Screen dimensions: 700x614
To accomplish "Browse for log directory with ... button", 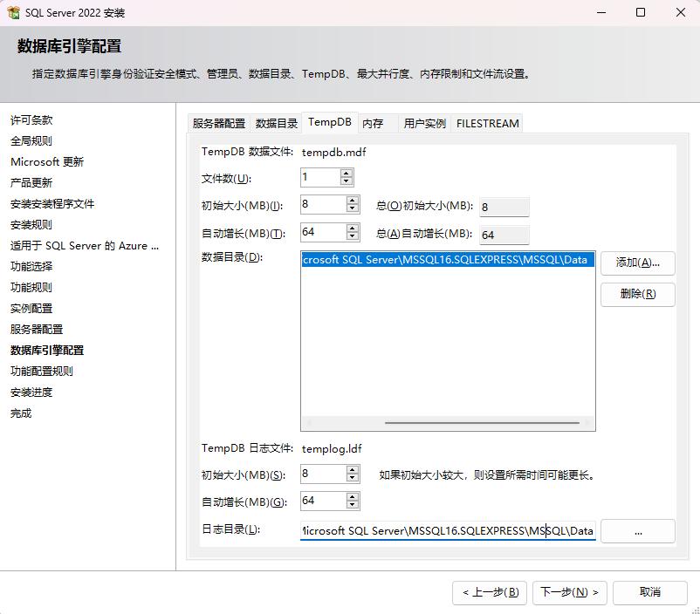I will tap(637, 531).
